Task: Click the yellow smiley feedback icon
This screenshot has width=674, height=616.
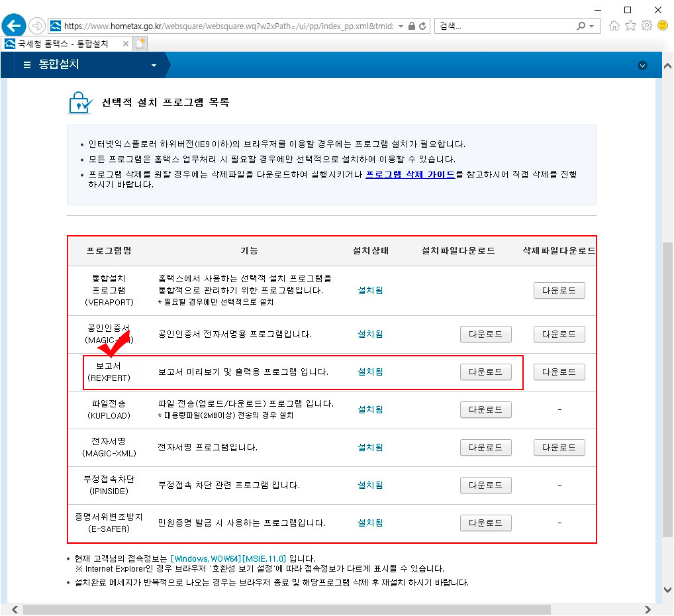Action: [x=661, y=25]
